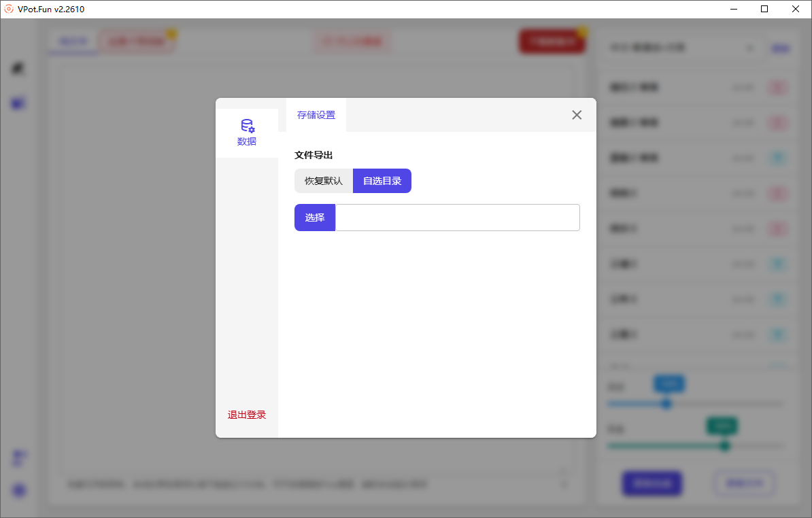The width and height of the screenshot is (812, 518).
Task: Open the 数据 section in the sidebar
Action: 246,133
